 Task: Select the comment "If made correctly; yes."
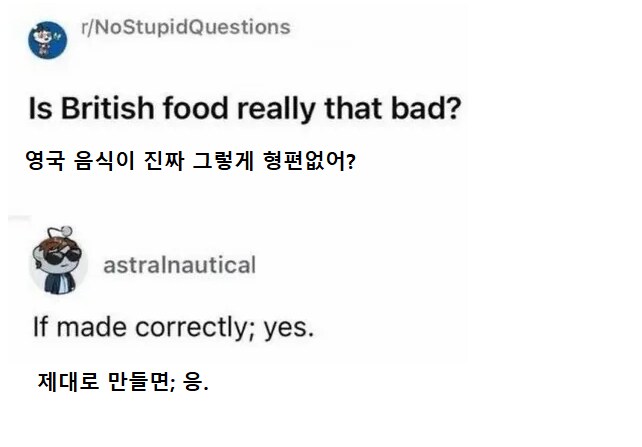174,326
